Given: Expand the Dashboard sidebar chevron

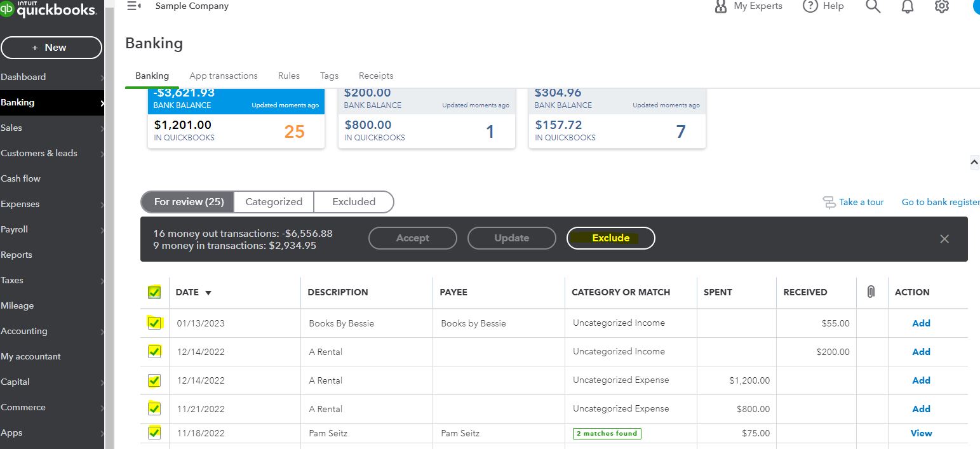Looking at the screenshot, I should click(x=102, y=77).
